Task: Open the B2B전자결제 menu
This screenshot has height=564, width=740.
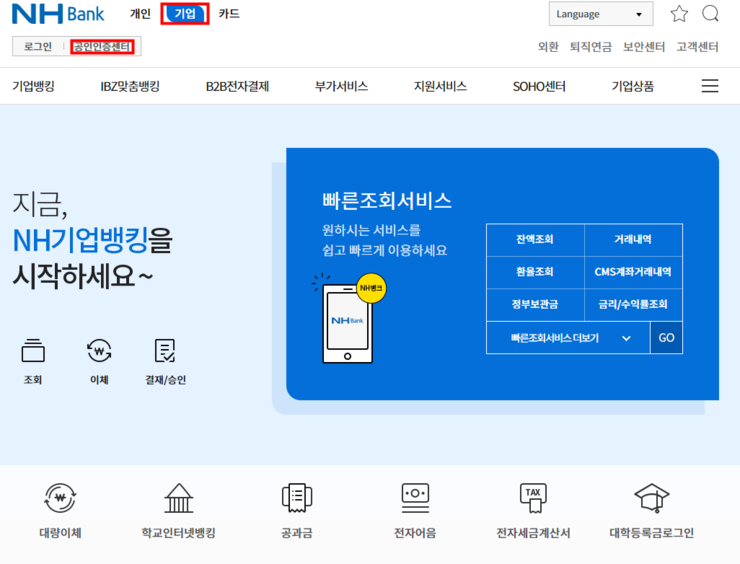Action: click(237, 86)
